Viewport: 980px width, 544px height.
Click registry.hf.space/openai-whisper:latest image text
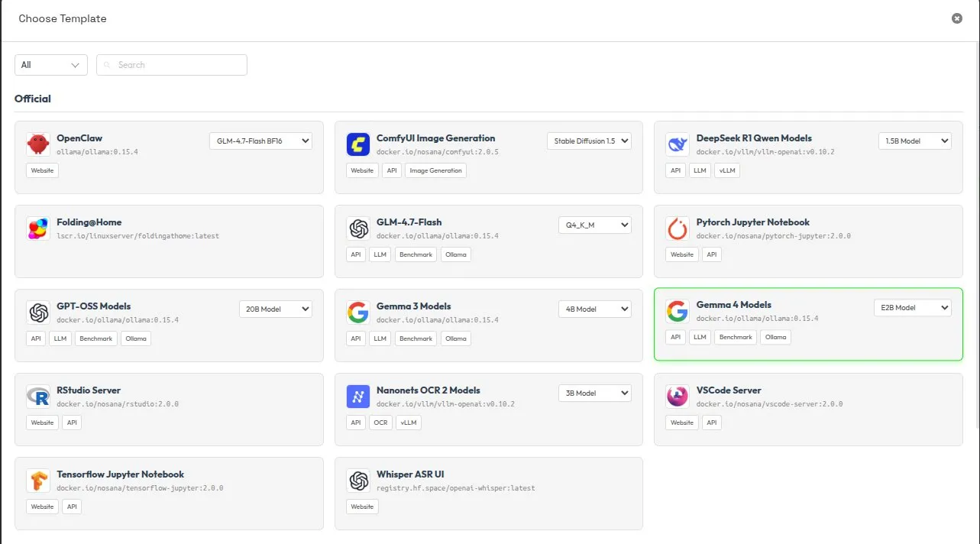pyautogui.click(x=456, y=488)
